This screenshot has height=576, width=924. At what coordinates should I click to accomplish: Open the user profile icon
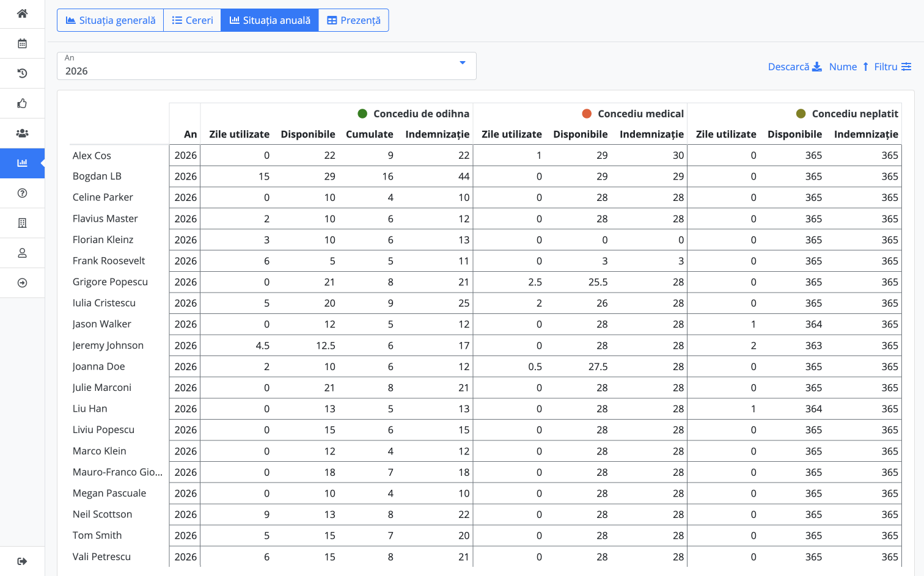[x=22, y=253]
